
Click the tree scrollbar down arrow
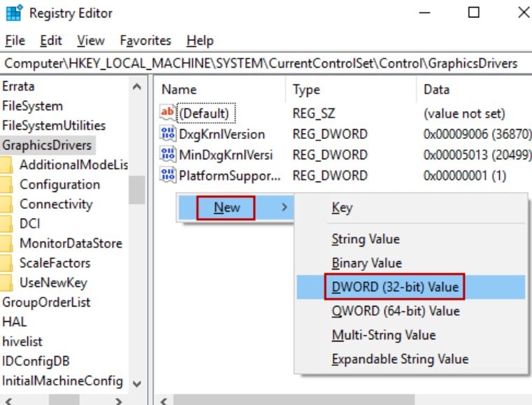(x=137, y=383)
